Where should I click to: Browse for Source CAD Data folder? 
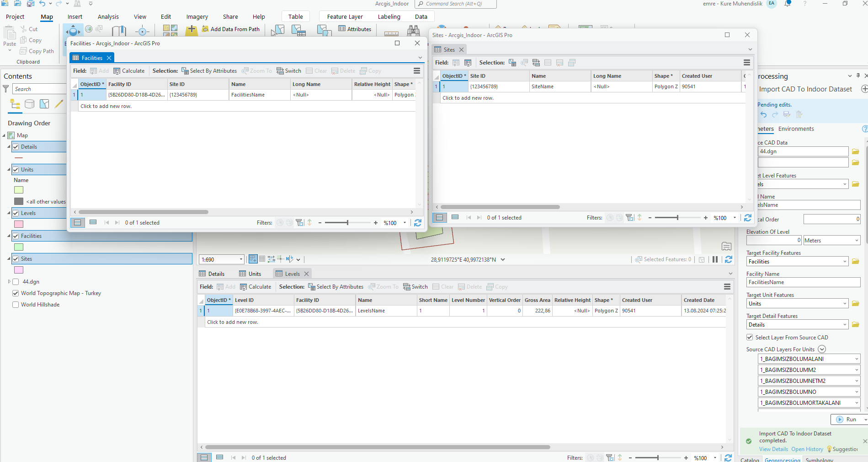(x=856, y=151)
